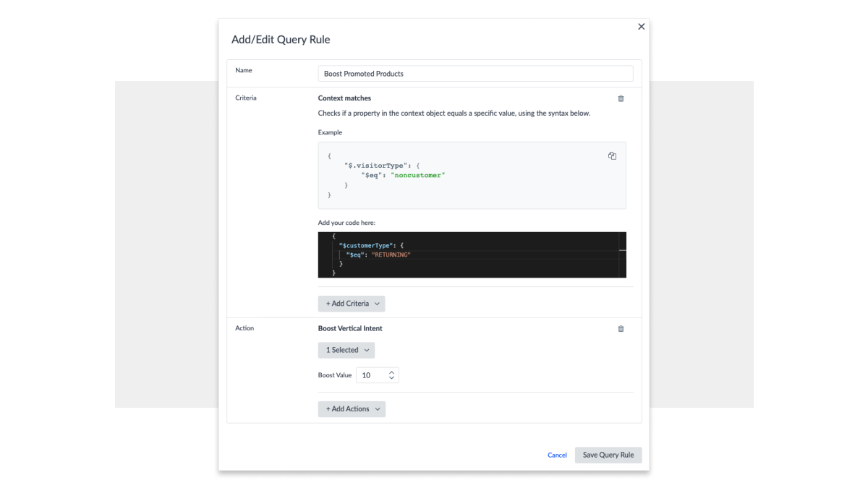
Task: Click the Criteria section label
Action: tap(246, 98)
